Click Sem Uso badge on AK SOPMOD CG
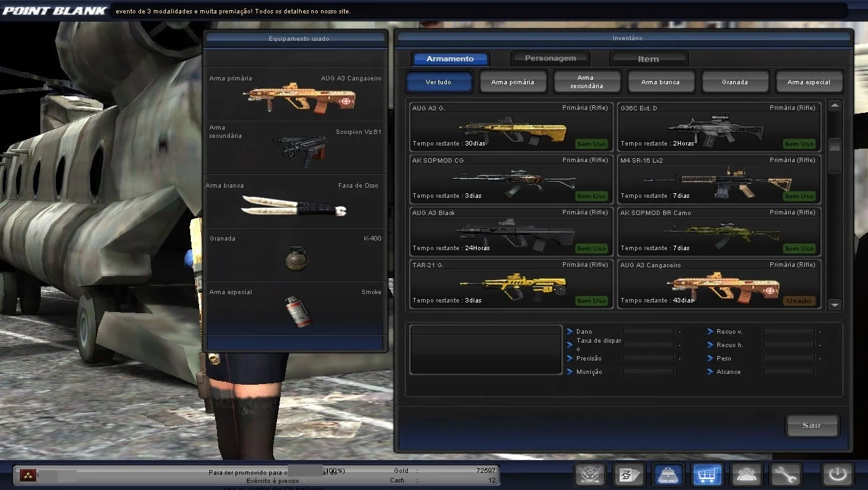 tap(592, 197)
